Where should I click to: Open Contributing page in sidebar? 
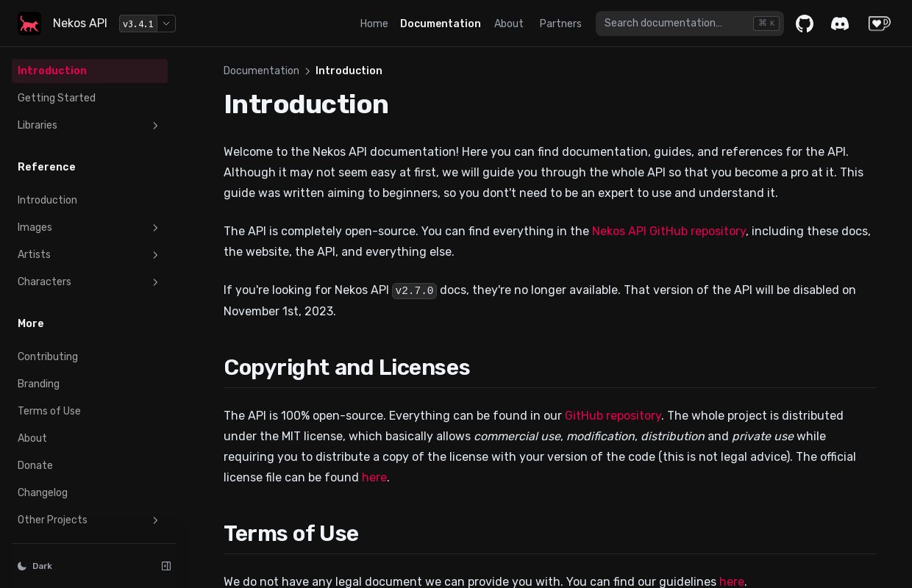pyautogui.click(x=90, y=356)
